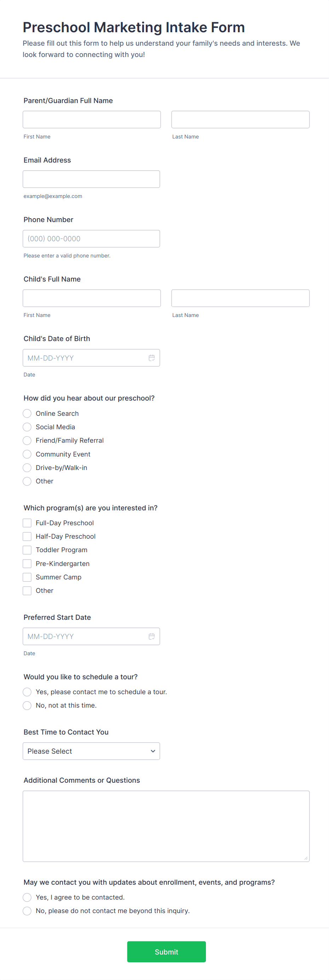329x980 pixels.
Task: Open calendar icon for Preferred Start Date
Action: click(x=151, y=636)
